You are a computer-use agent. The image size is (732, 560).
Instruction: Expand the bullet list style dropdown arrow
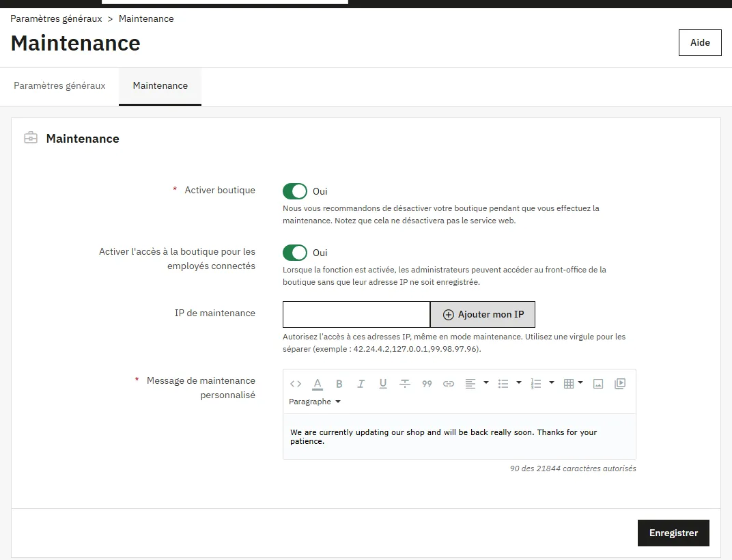point(519,382)
